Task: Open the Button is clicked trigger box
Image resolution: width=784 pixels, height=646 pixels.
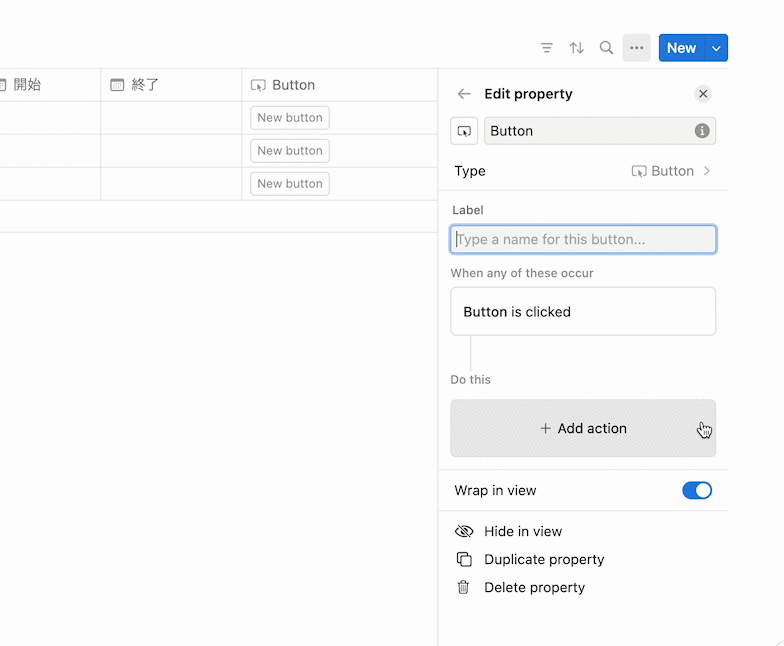Action: point(583,312)
